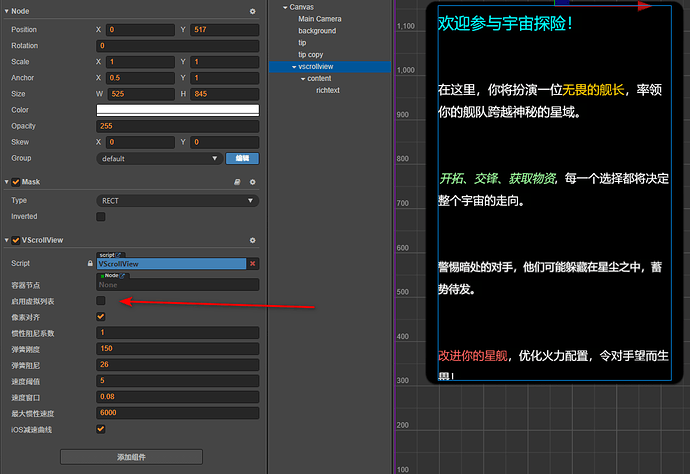Collapse the content node in hierarchy
Image resolution: width=690 pixels, height=474 pixels.
point(303,79)
